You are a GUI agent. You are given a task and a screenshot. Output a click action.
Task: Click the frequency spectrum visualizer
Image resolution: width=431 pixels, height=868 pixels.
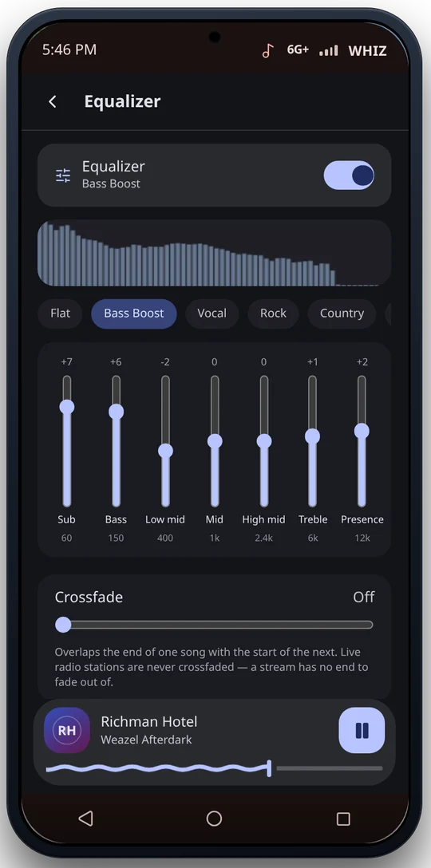tap(214, 253)
